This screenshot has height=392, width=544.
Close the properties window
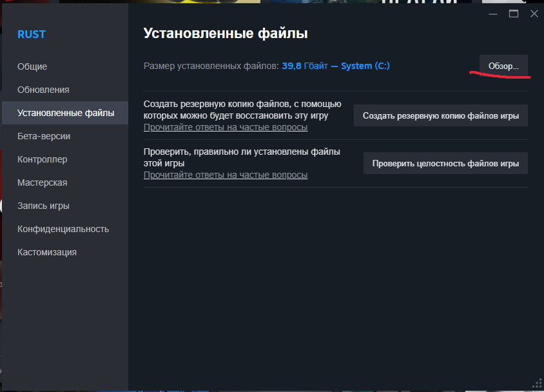534,14
